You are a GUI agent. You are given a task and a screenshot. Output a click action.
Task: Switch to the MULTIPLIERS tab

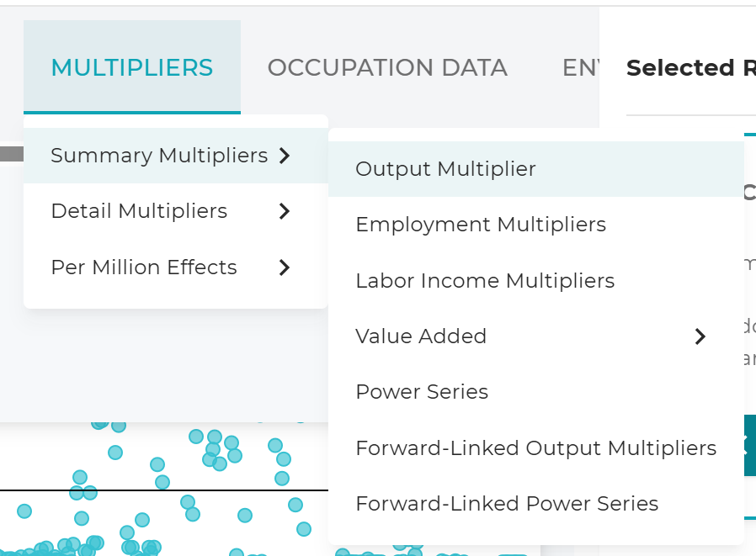point(131,67)
